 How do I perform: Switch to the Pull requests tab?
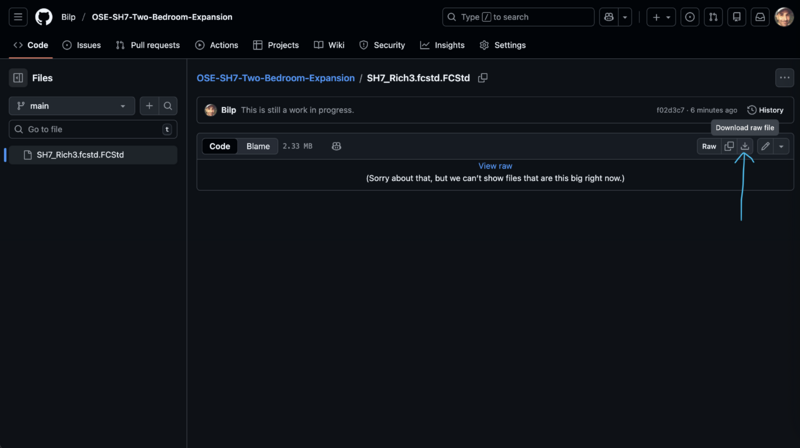pyautogui.click(x=148, y=45)
